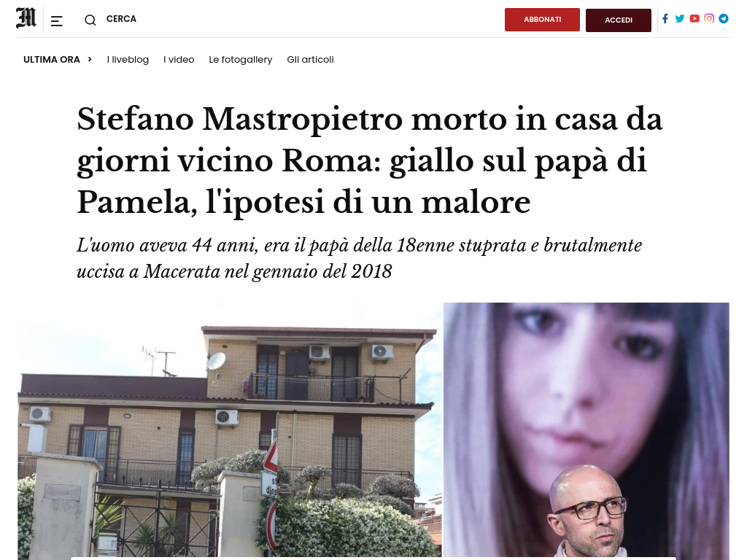Open the Twitter profile icon
Screen dimensions: 747x560
click(680, 18)
